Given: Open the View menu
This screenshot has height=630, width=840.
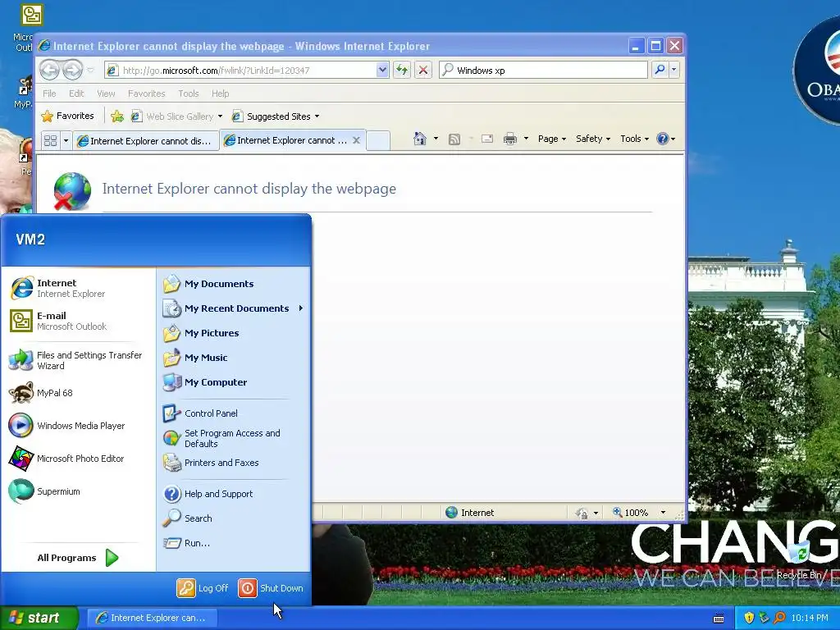Looking at the screenshot, I should point(106,94).
